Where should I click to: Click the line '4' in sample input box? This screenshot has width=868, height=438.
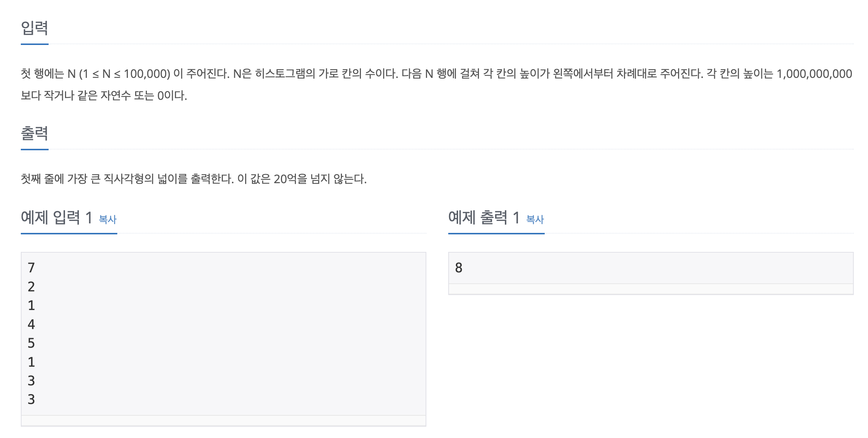tap(31, 324)
